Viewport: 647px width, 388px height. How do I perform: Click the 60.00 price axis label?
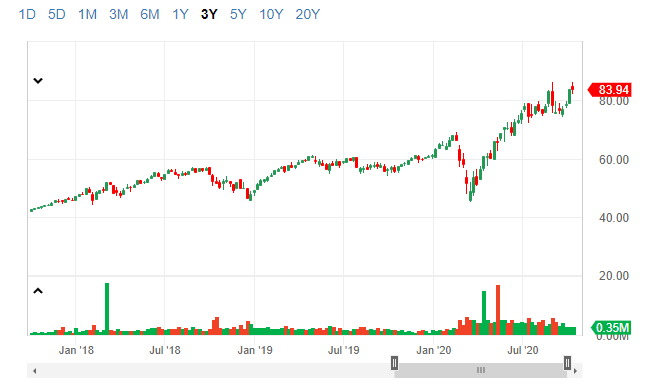click(x=614, y=160)
